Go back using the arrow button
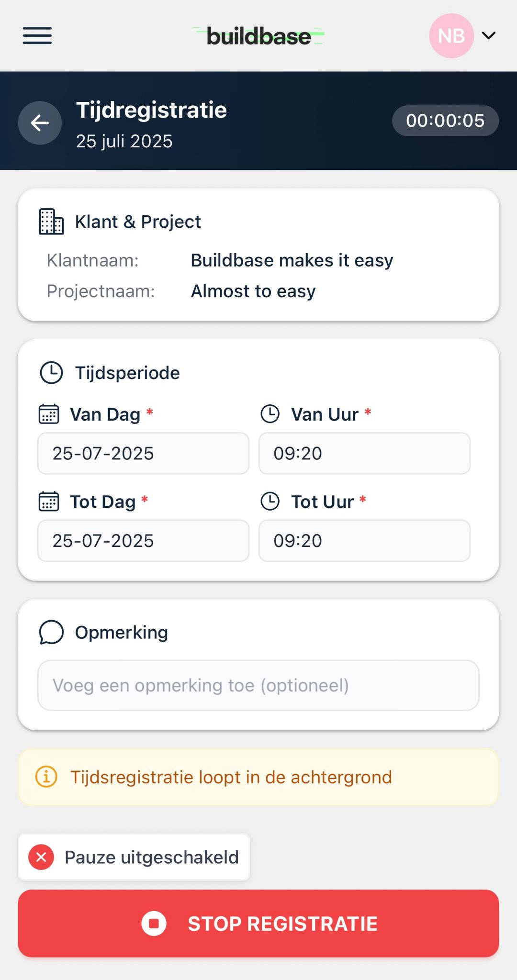The width and height of the screenshot is (517, 980). click(x=40, y=123)
